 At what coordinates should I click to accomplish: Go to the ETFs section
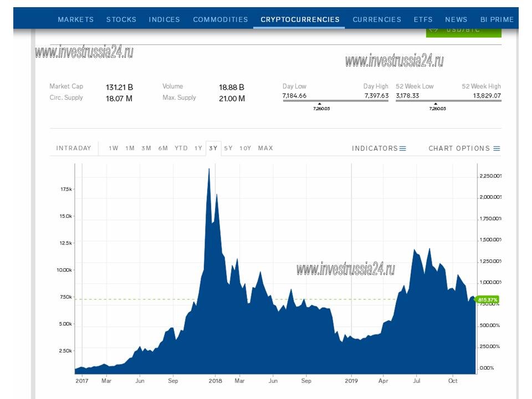click(x=423, y=20)
